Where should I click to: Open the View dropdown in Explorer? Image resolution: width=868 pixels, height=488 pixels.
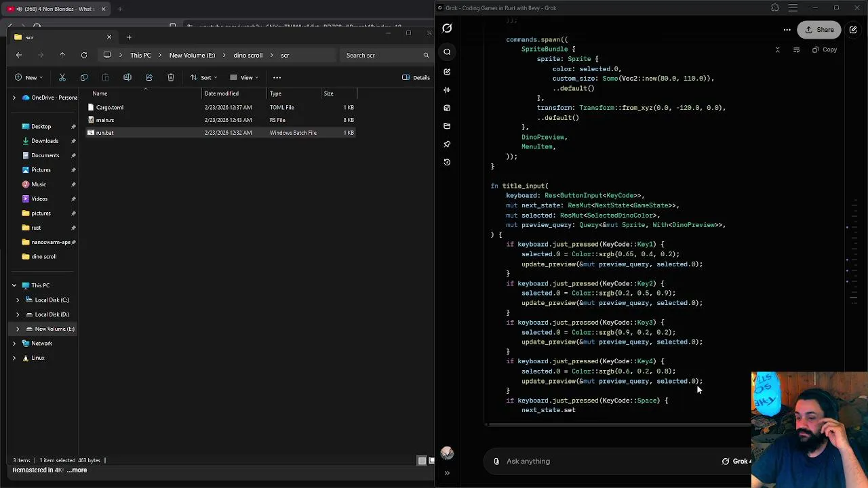(244, 78)
